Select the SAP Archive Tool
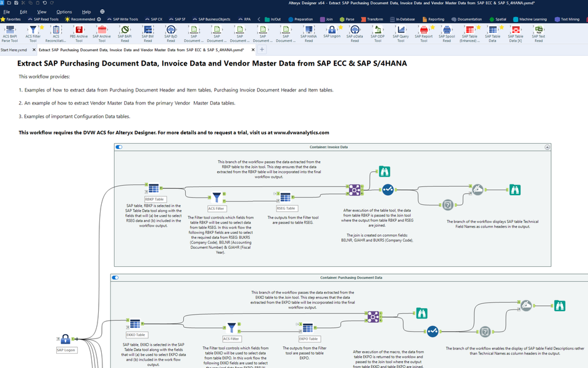Viewport: 588px width, 368px height. coord(102,34)
